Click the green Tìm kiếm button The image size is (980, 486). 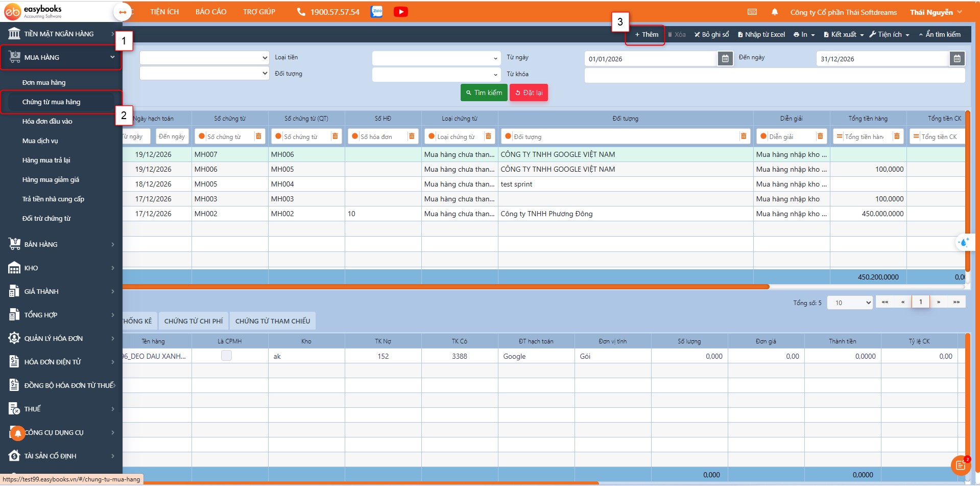click(484, 92)
